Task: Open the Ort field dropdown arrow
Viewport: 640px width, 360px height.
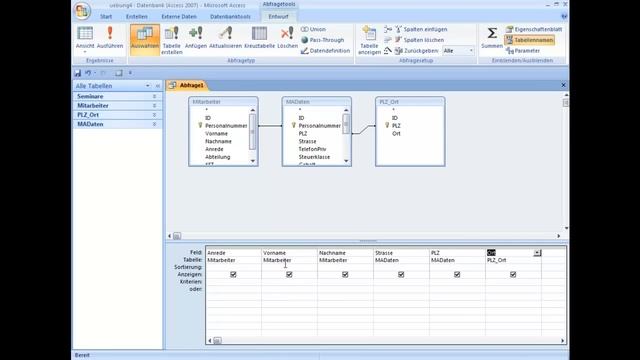Action: click(x=537, y=253)
